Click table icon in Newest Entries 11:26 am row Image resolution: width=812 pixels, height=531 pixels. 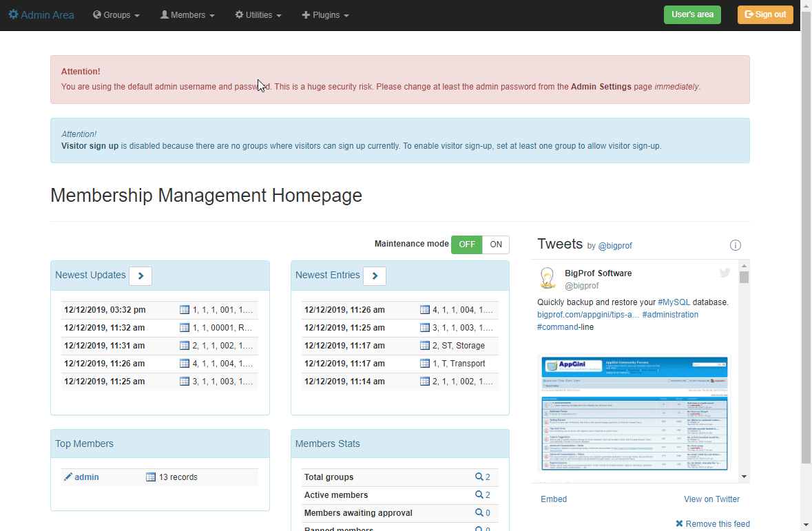pos(425,310)
